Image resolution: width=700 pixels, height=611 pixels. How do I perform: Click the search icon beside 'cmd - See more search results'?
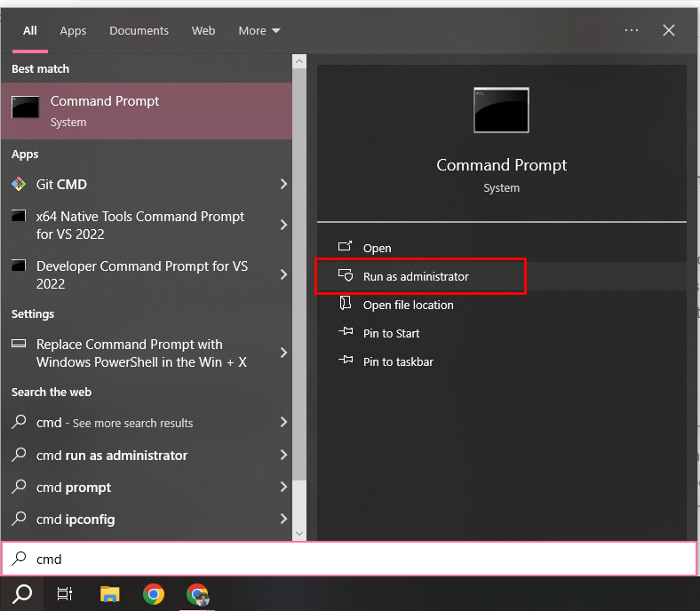19,422
